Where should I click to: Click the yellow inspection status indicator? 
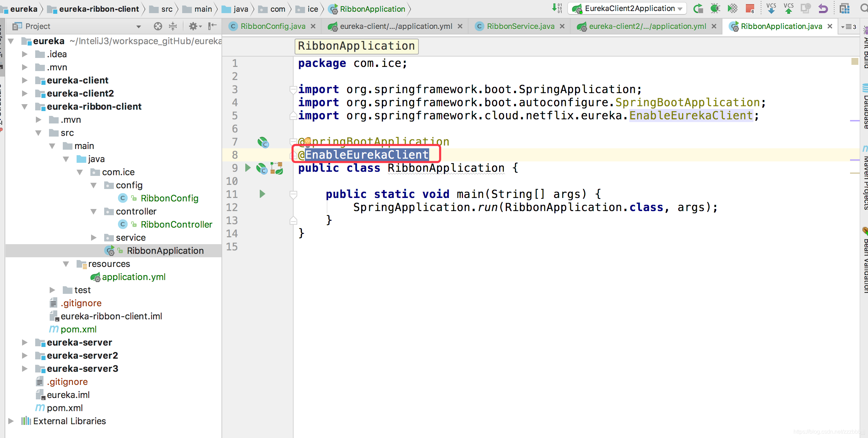point(855,61)
